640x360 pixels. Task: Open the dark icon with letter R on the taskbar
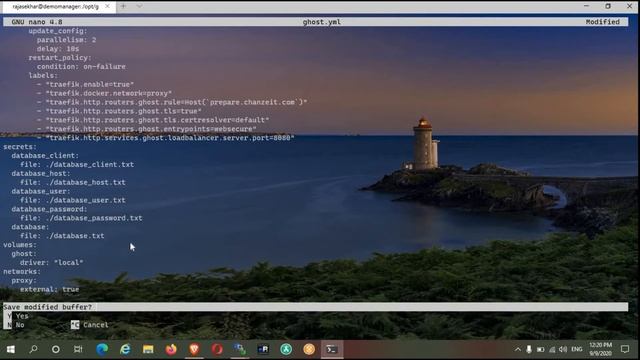(263, 349)
